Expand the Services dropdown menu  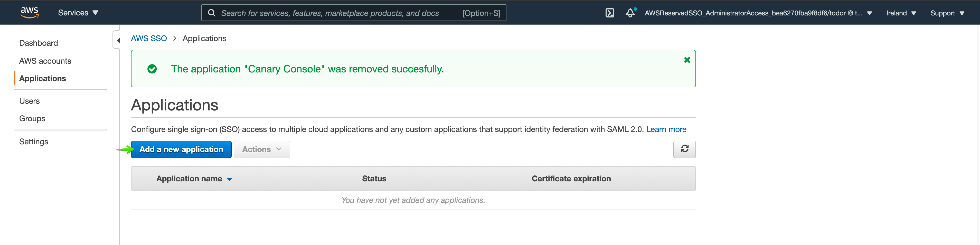click(x=78, y=13)
